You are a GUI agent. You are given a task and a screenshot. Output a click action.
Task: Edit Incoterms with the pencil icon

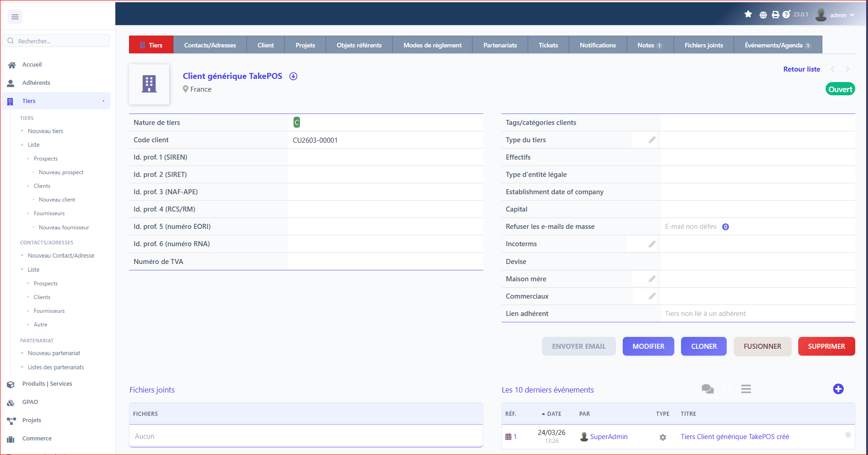pos(652,244)
